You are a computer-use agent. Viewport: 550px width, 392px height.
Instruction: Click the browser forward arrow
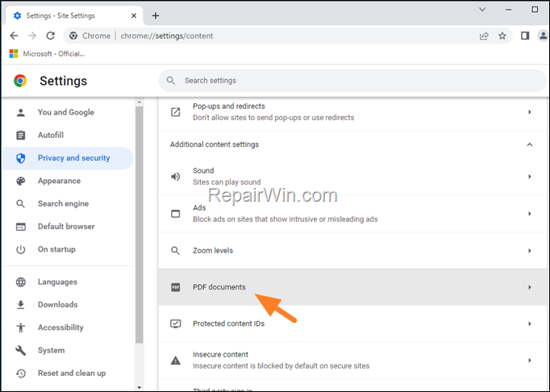32,35
